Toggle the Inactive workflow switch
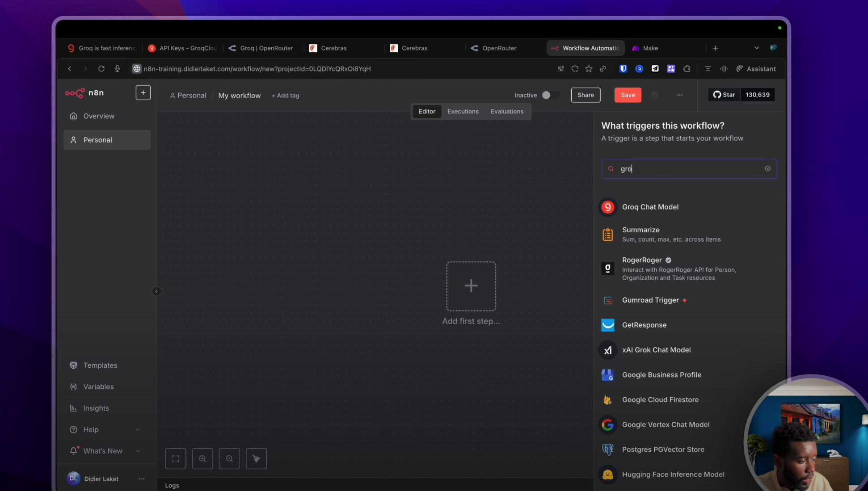Screen dimensions: 868x491 pos(551,95)
